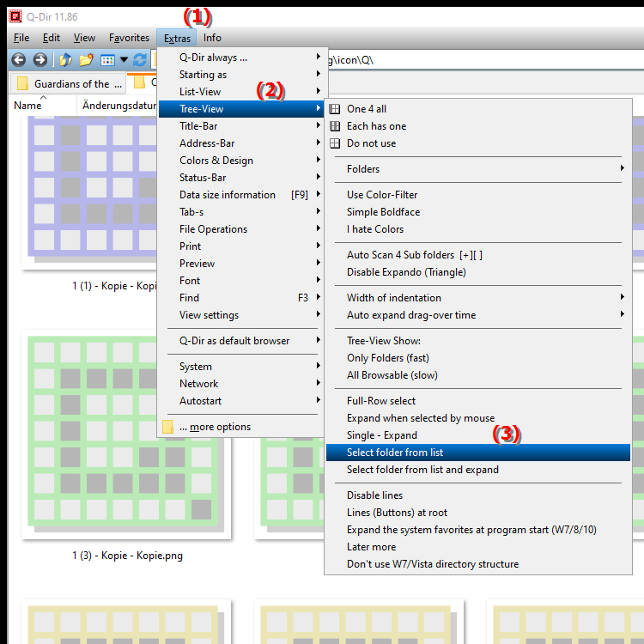This screenshot has width=644, height=644.
Task: Click the New folder icon in toolbar
Action: pyautogui.click(x=86, y=60)
